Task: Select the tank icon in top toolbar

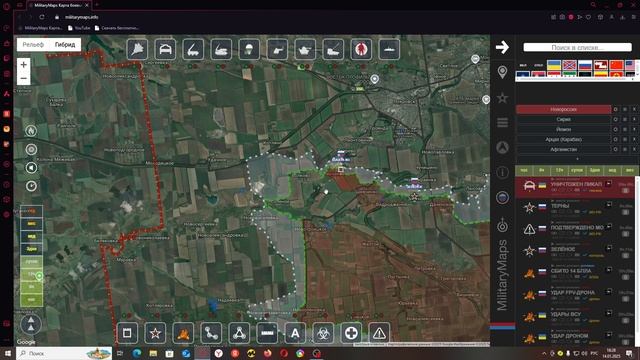Action: coord(305,49)
